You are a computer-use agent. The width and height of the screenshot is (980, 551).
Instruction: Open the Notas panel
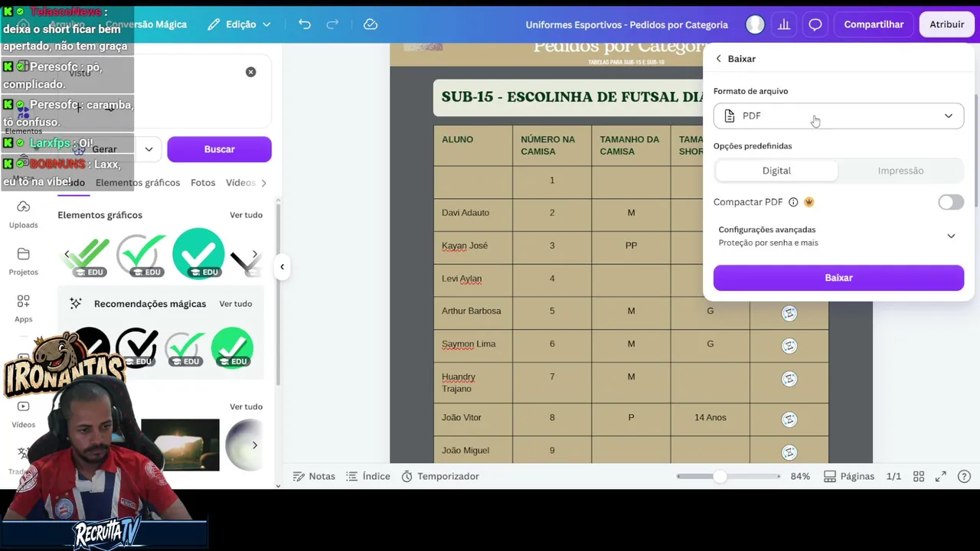coord(315,476)
